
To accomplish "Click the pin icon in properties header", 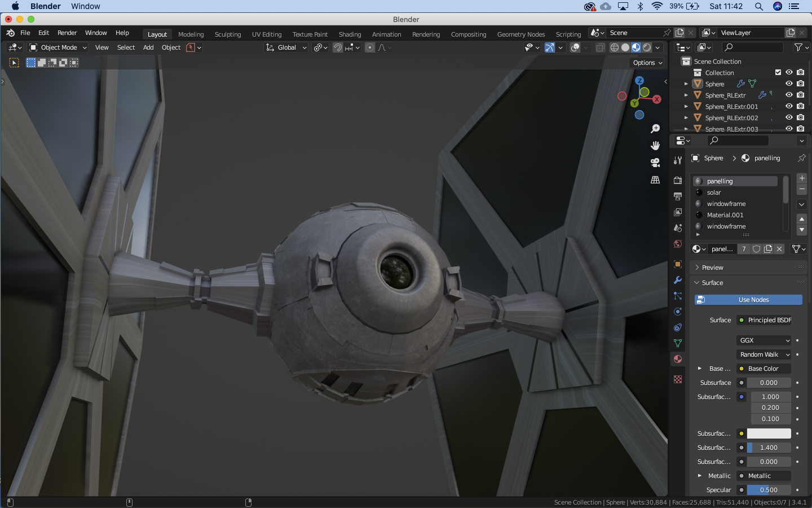I will pos(801,158).
